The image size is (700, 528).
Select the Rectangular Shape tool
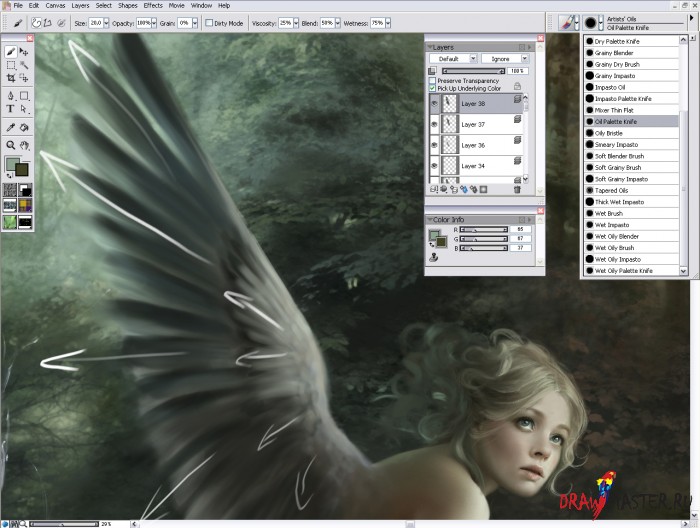coord(24,96)
